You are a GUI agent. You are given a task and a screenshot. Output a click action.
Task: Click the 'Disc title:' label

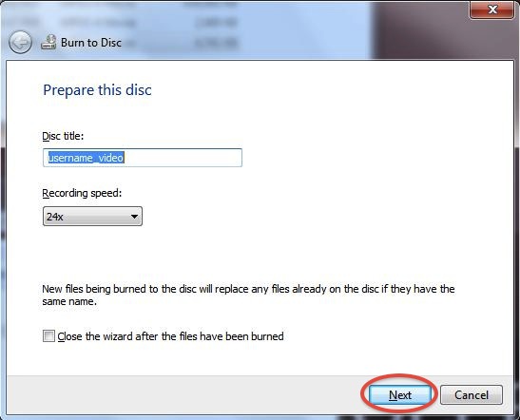(63, 136)
